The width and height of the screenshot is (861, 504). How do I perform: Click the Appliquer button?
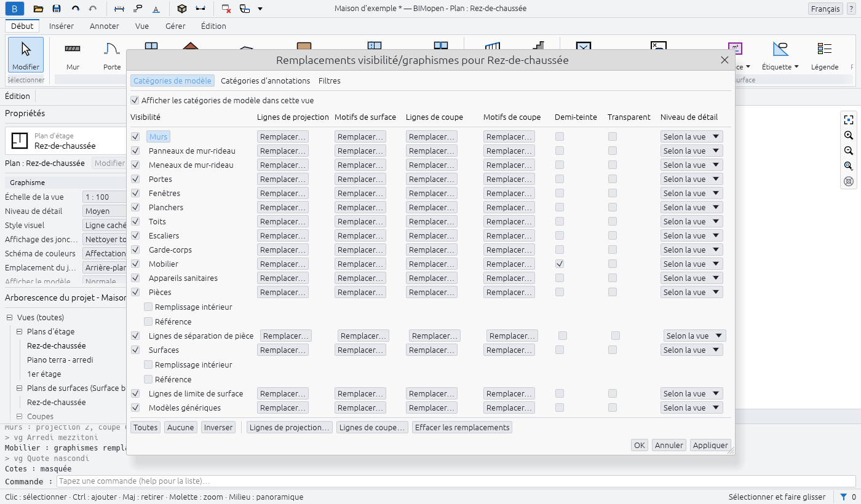(x=710, y=445)
